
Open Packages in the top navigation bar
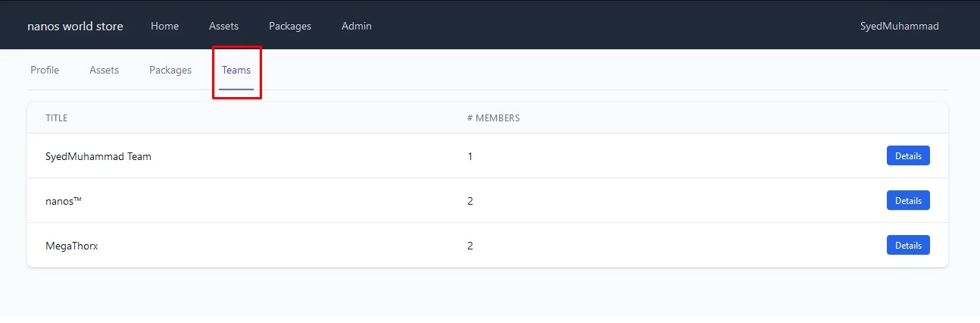(290, 26)
